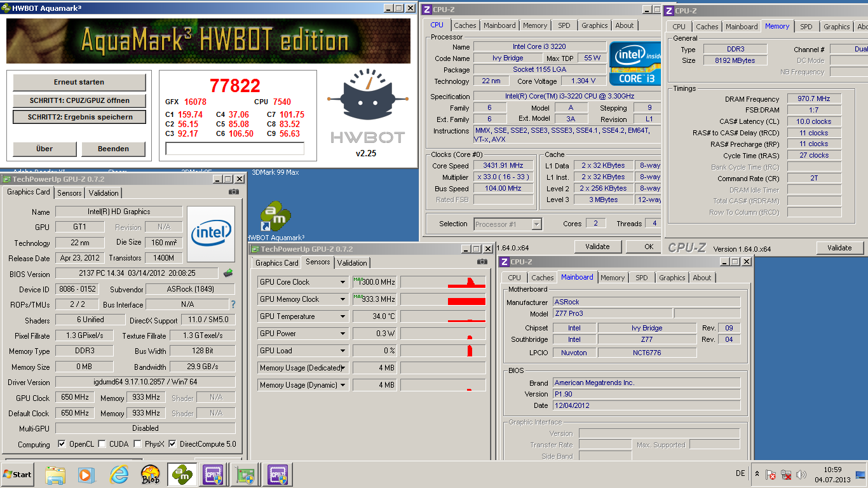Screen dimensions: 868x488
Task: Click the GPU-Z screenshot camera icon in Graphics Card window
Action: [234, 191]
